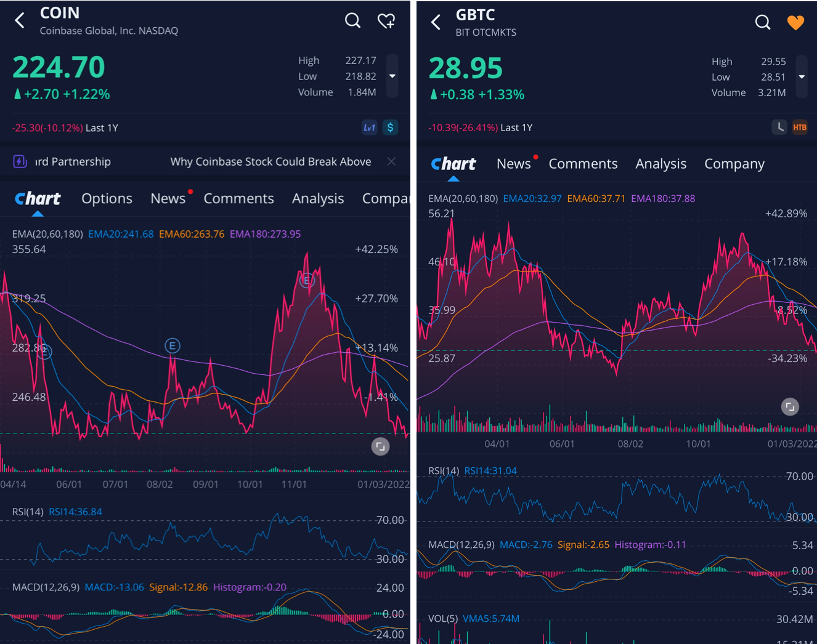This screenshot has width=817, height=644.
Task: Dismiss the COIN news banner
Action: tap(391, 161)
